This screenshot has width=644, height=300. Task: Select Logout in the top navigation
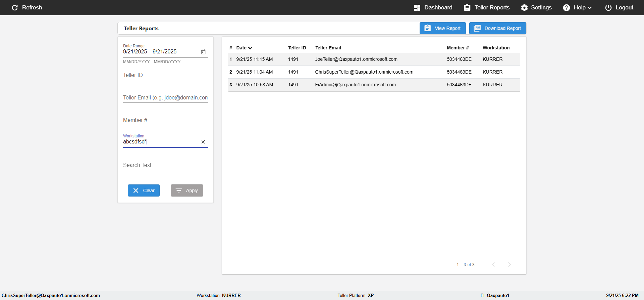pyautogui.click(x=619, y=7)
